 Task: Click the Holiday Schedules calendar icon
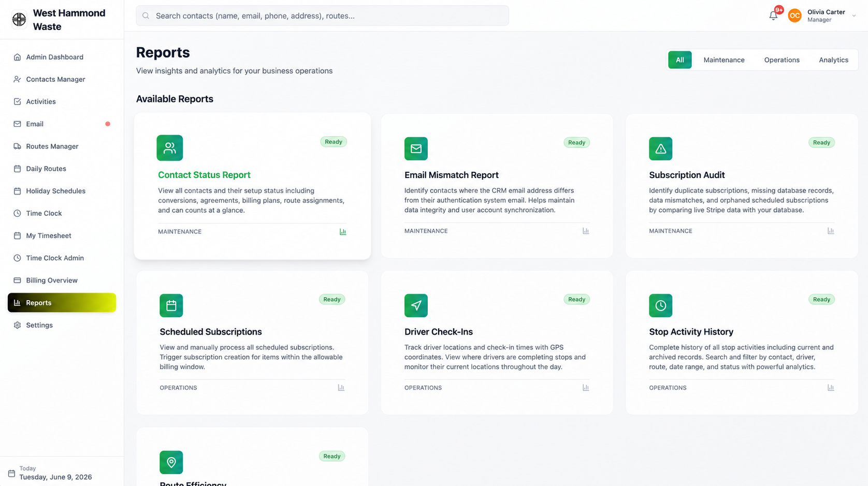[17, 191]
